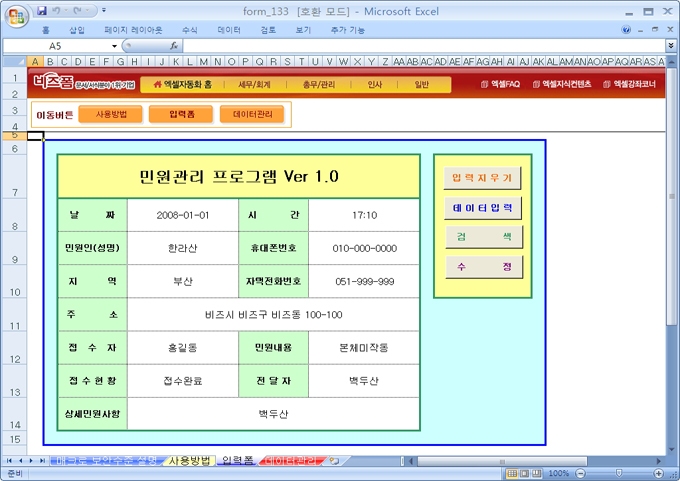This screenshot has width=680, height=481.
Task: Click the insert function fx icon
Action: 174,46
